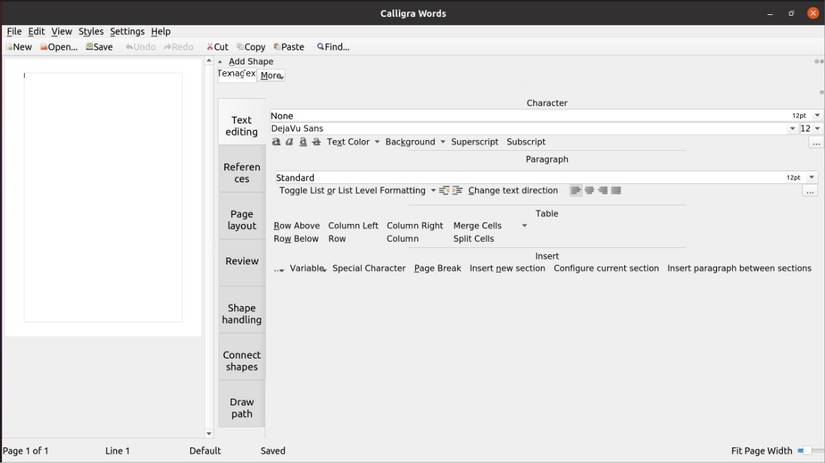Screen dimensions: 825x463
Task: Click the More shapes button
Action: tap(271, 75)
